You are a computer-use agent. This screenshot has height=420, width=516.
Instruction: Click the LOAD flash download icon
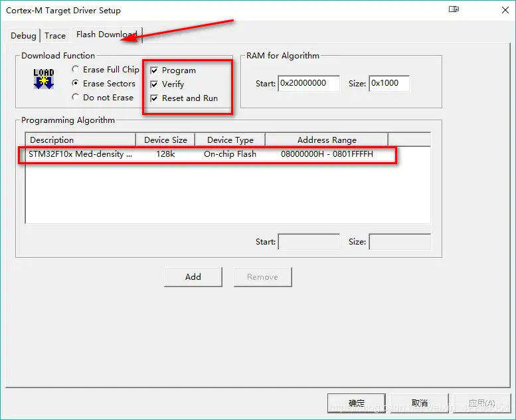click(x=43, y=78)
